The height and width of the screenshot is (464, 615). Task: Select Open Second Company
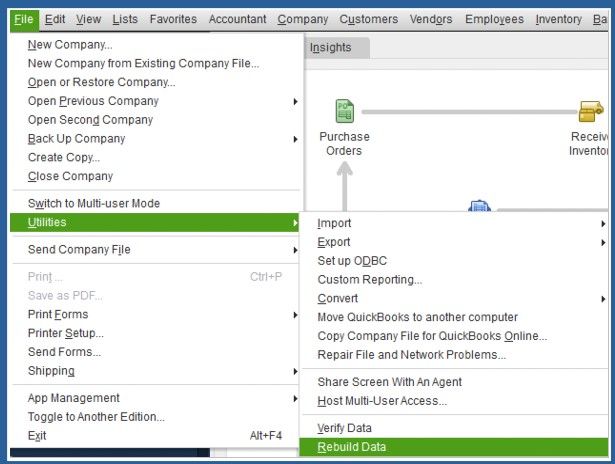point(155,120)
